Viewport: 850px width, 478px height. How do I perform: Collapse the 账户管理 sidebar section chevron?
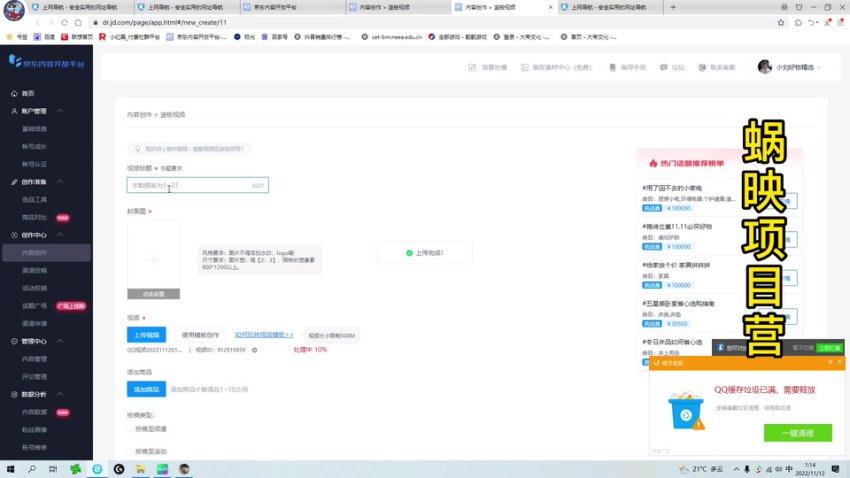tap(60, 111)
